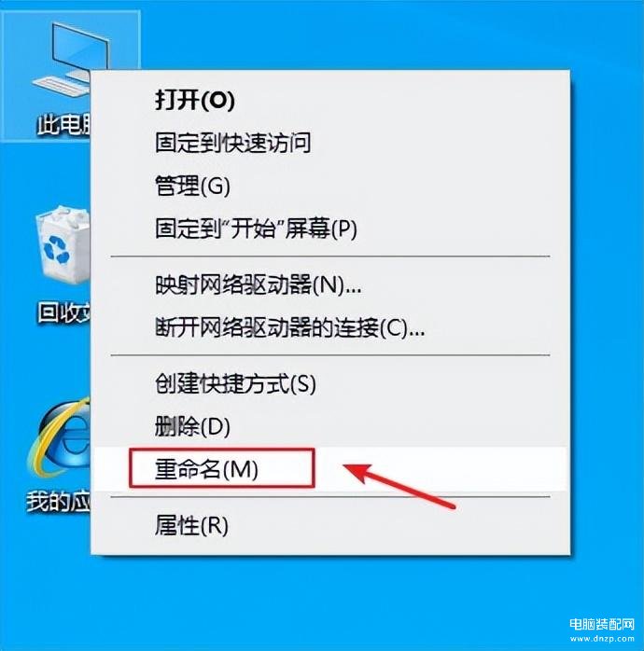Click the 此电脑 icon label text
This screenshot has width=644, height=651.
(x=63, y=125)
